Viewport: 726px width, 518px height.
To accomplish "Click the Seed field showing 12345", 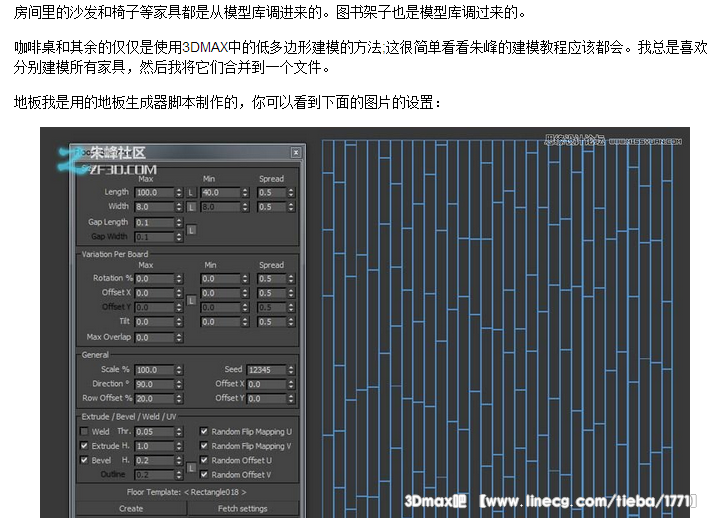I will tap(267, 370).
